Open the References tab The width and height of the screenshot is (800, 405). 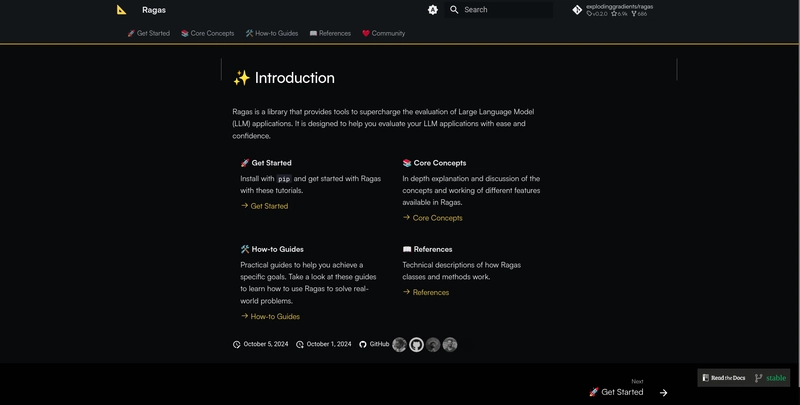coord(330,33)
